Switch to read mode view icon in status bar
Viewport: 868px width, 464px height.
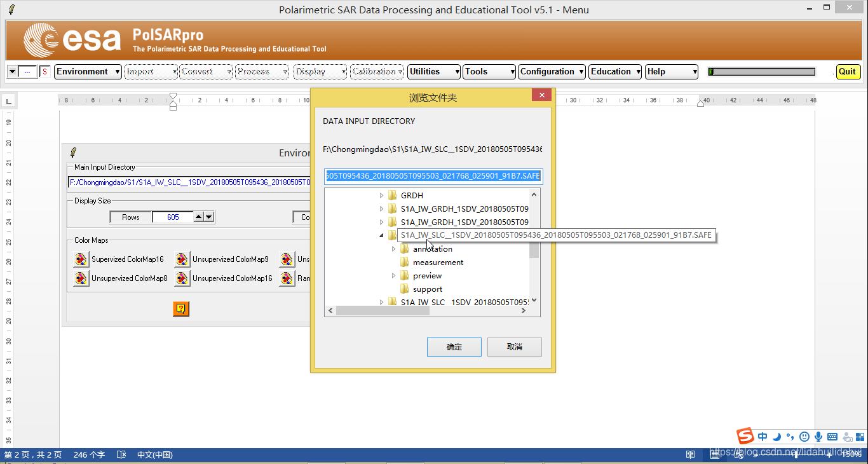click(x=691, y=454)
